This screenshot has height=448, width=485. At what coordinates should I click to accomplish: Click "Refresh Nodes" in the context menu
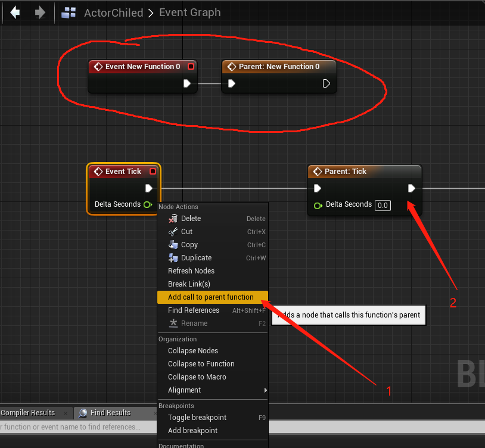[191, 270]
